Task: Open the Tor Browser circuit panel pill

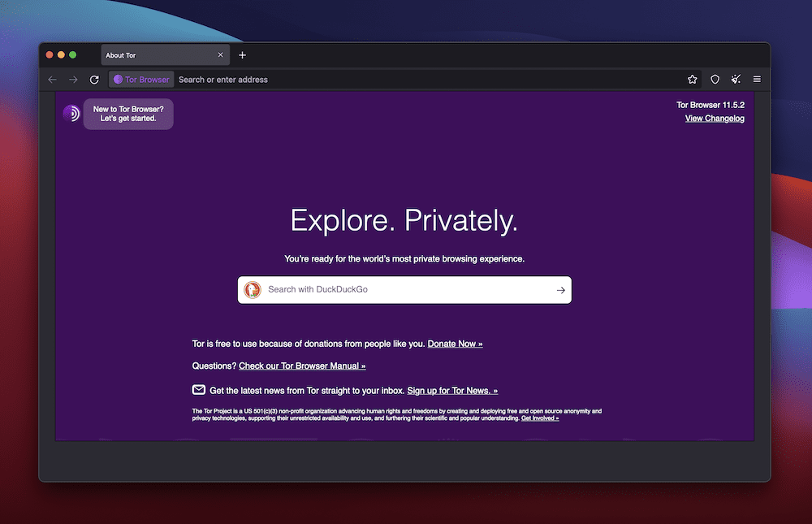Action: 140,79
